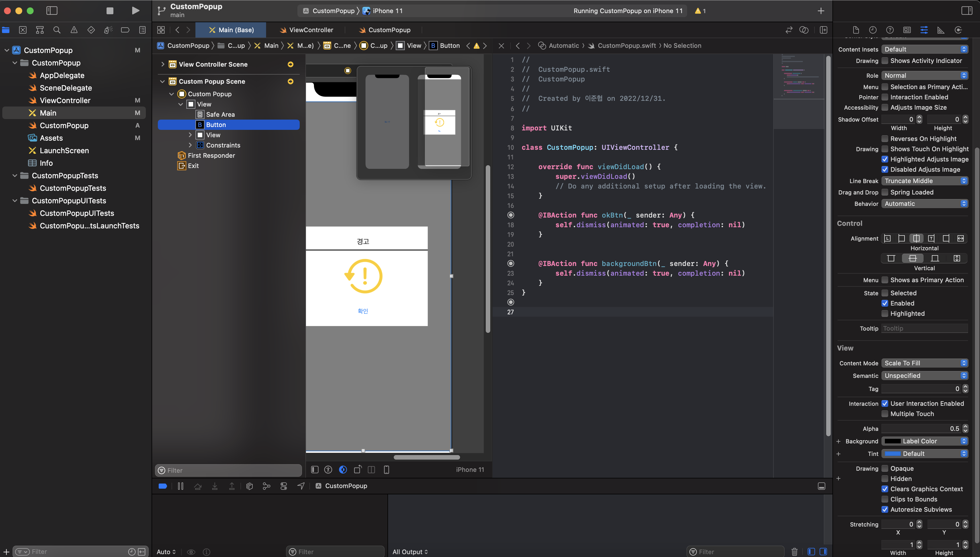The height and width of the screenshot is (557, 980).
Task: Click the iPhone 11 device selector
Action: [383, 11]
